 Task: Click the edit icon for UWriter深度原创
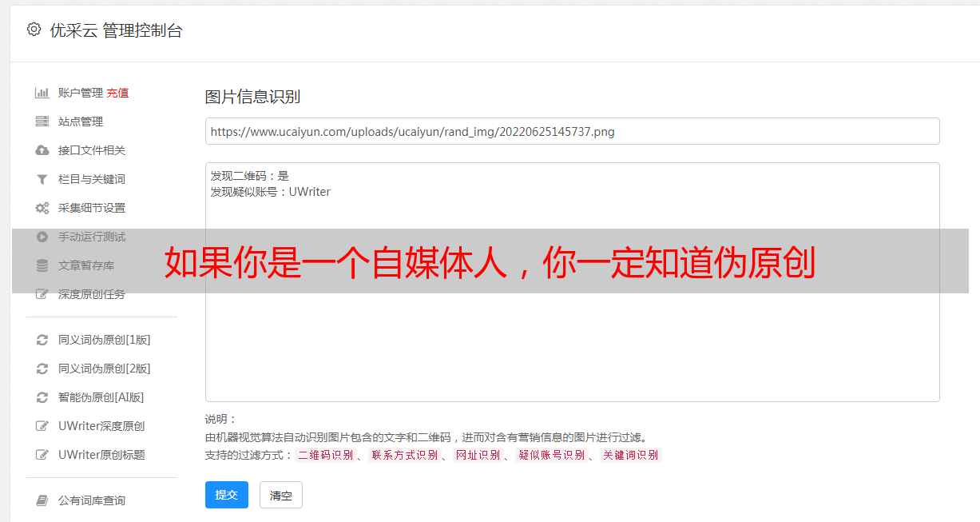42,426
